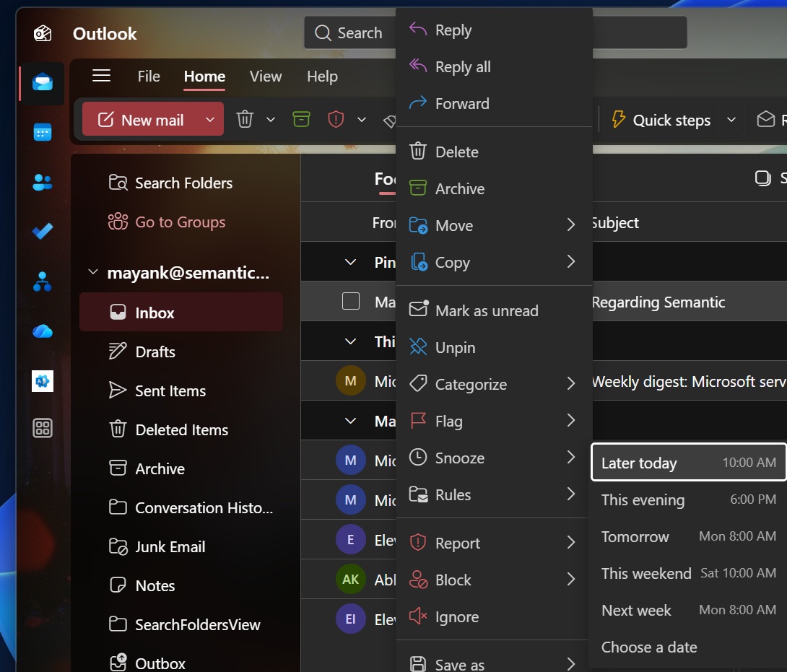Screen dimensions: 787x672
Task: Expand the Flag submenu
Action: 570,421
